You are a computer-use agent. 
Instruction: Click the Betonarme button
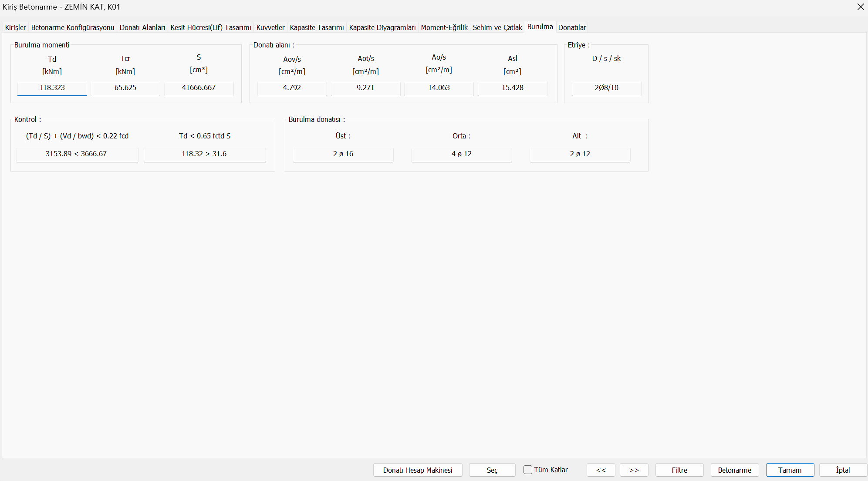pos(734,470)
